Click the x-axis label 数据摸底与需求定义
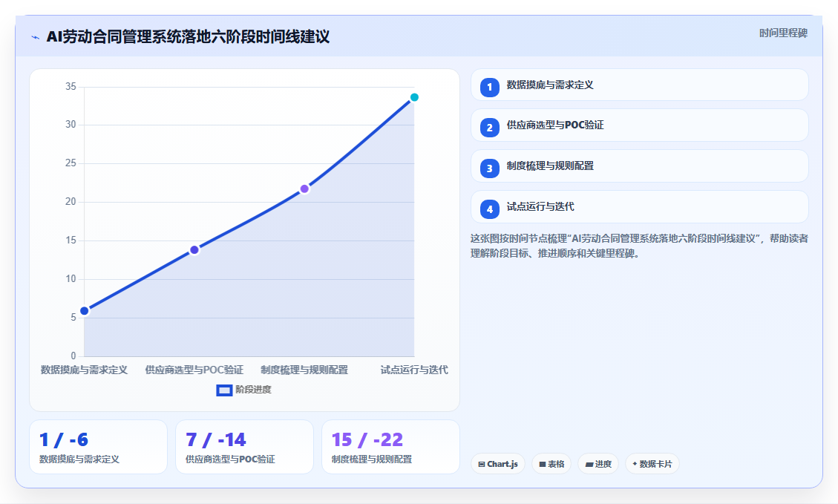The height and width of the screenshot is (504, 838). tap(85, 370)
